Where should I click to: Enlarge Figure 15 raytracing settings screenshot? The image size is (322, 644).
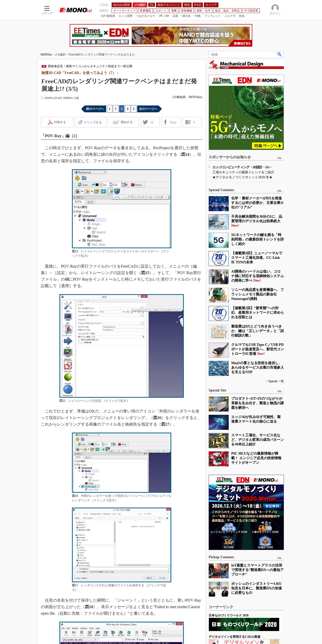click(122, 346)
